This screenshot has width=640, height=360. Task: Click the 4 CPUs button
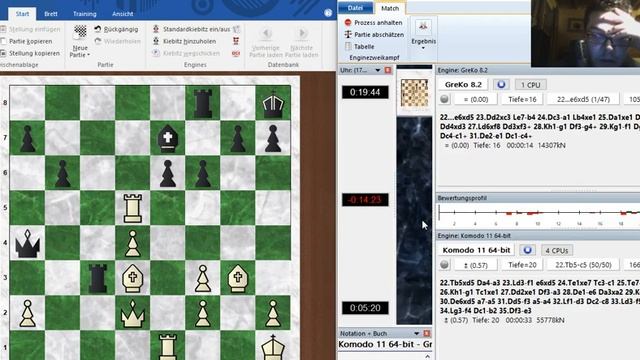(557, 250)
